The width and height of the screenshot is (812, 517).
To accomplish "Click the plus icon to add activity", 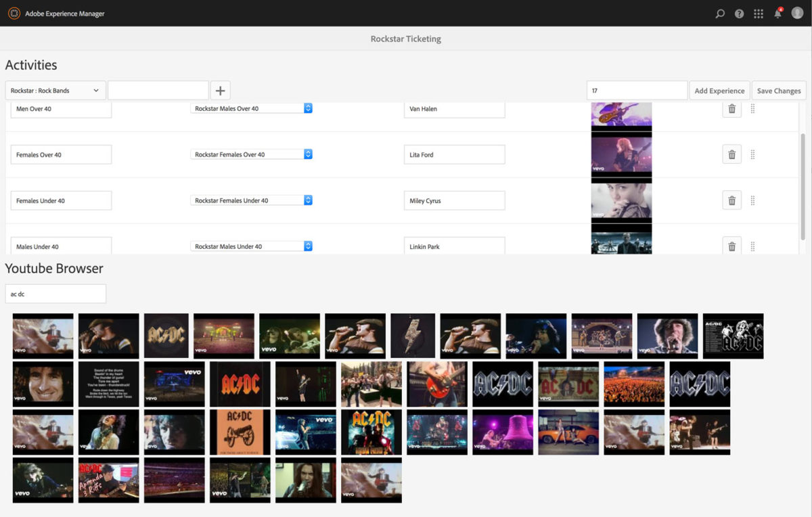I will 221,91.
